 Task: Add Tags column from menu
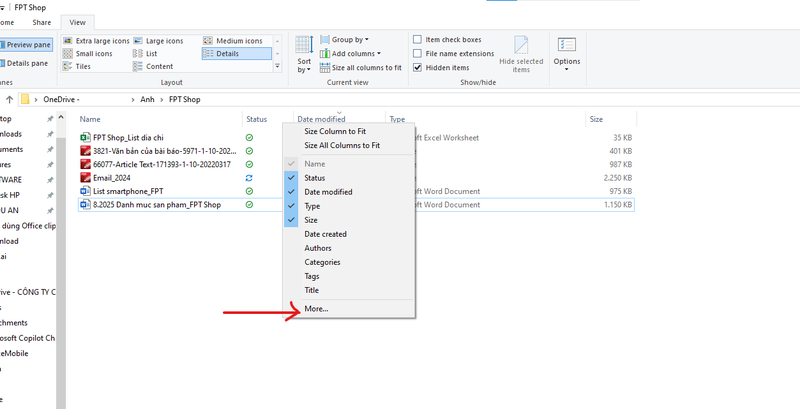349,276
